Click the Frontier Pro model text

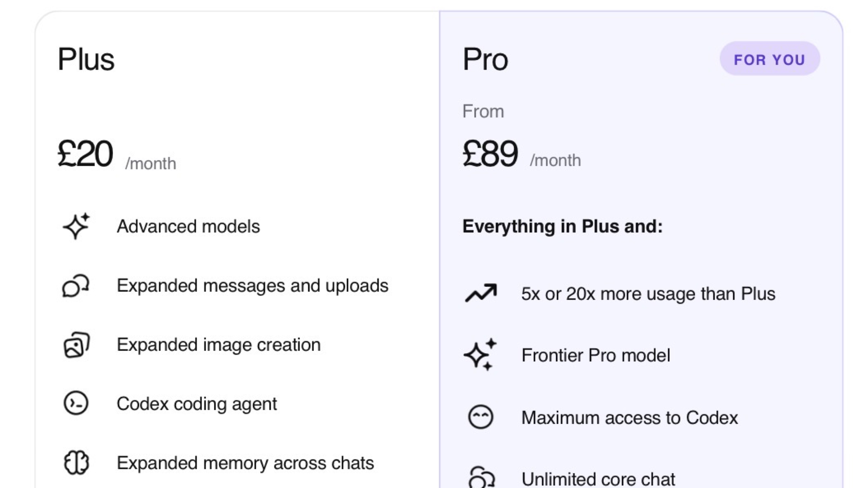coord(596,355)
